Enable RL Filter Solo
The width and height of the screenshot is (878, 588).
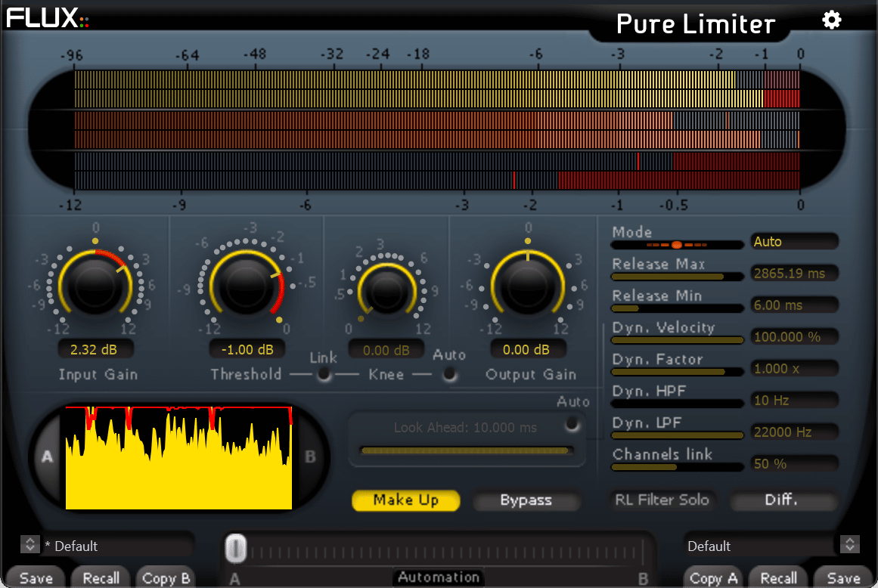[662, 500]
